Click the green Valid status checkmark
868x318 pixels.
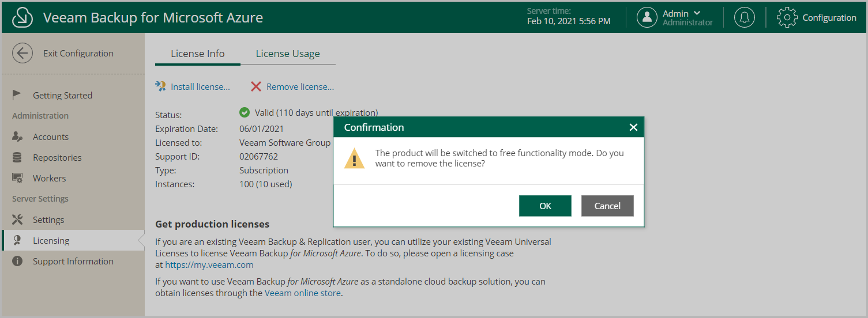(x=245, y=112)
